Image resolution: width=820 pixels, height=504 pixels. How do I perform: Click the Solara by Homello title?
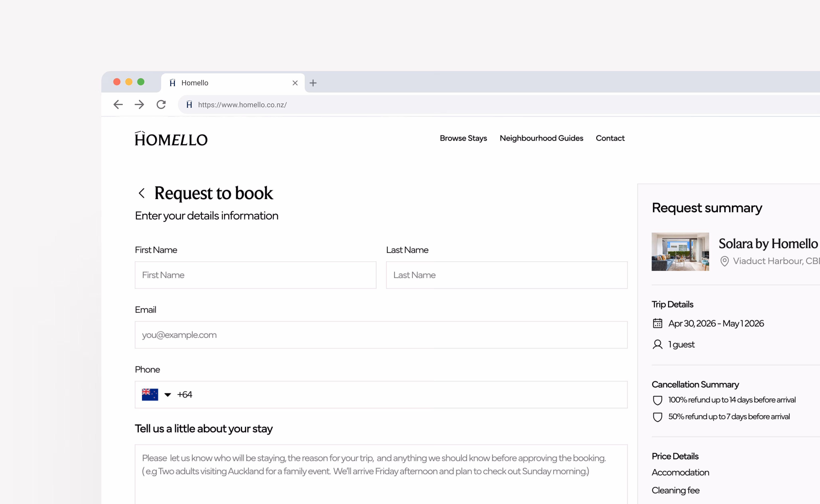768,244
